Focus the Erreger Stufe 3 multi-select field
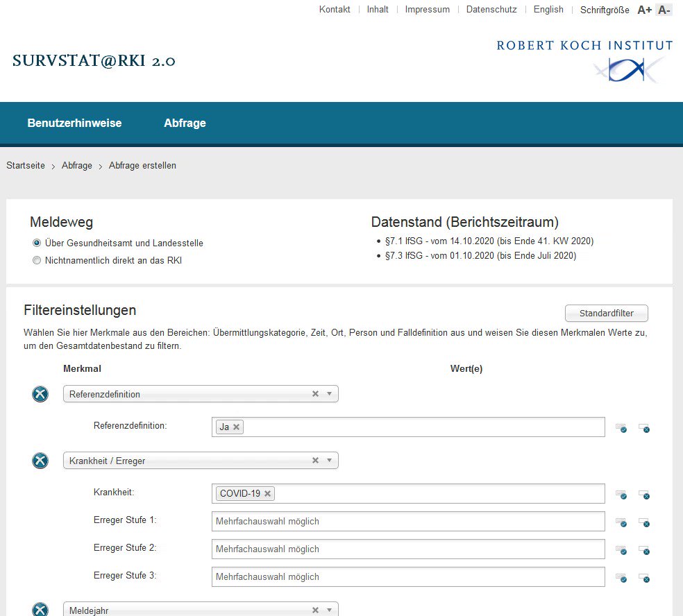The width and height of the screenshot is (683, 616). [408, 577]
